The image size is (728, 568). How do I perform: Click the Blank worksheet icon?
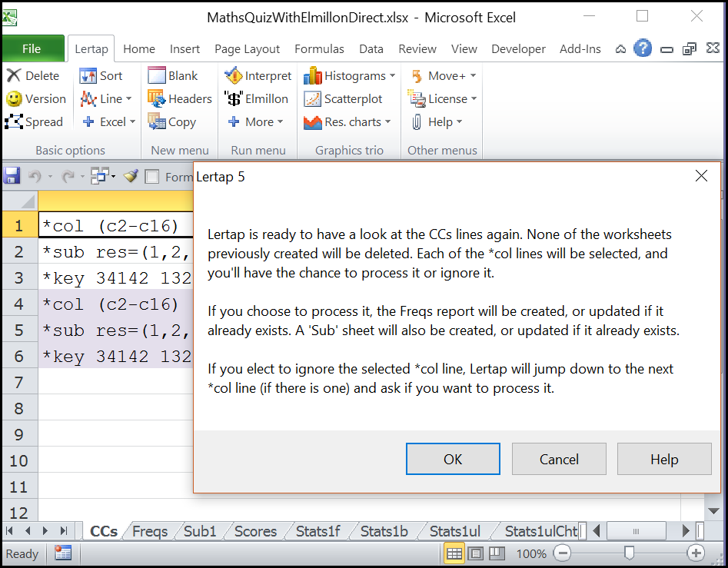pos(157,75)
